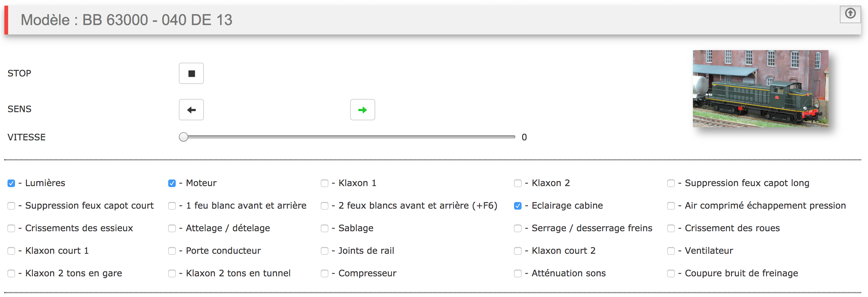
Task: Toggle Porte conducteur checkbox
Action: [172, 251]
